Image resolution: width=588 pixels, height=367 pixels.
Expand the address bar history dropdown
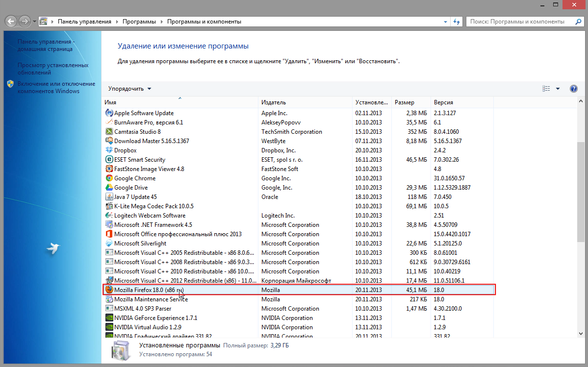pyautogui.click(x=445, y=22)
